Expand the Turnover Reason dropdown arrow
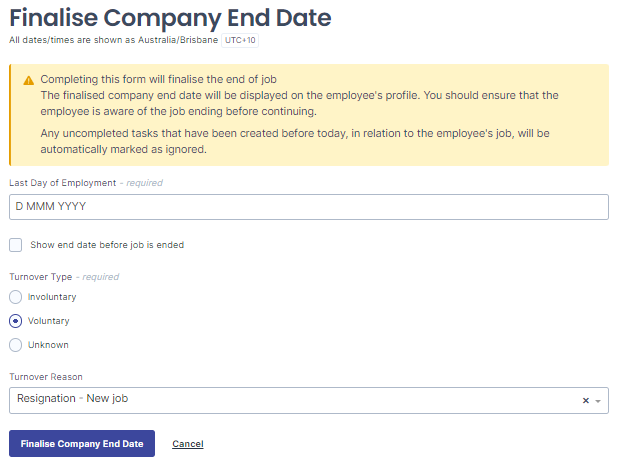 tap(598, 401)
